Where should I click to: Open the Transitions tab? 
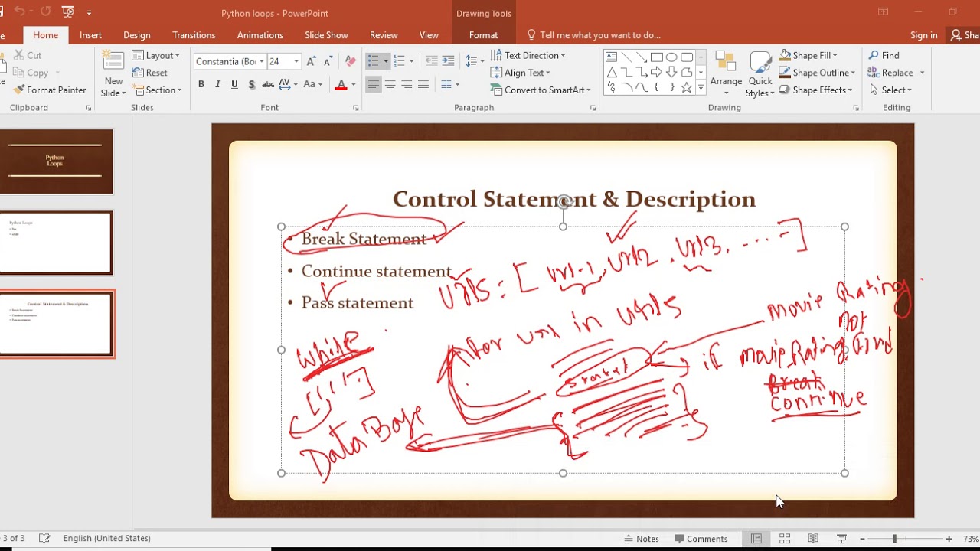pyautogui.click(x=194, y=35)
